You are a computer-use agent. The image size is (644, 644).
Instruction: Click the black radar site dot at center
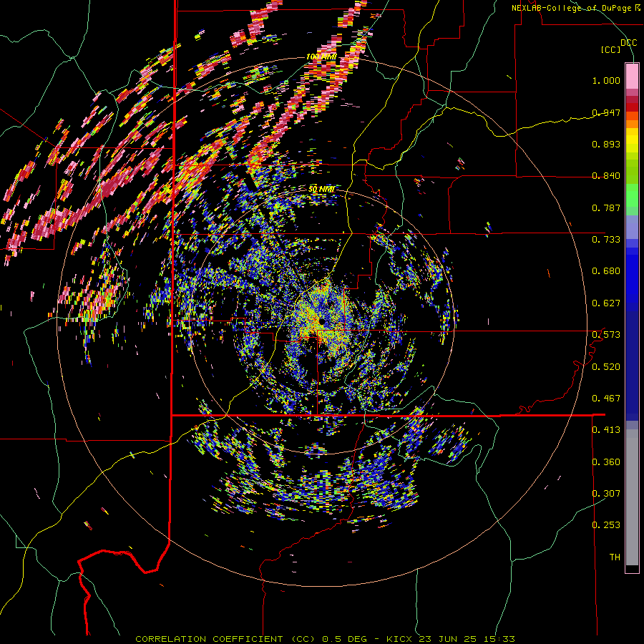(x=321, y=321)
